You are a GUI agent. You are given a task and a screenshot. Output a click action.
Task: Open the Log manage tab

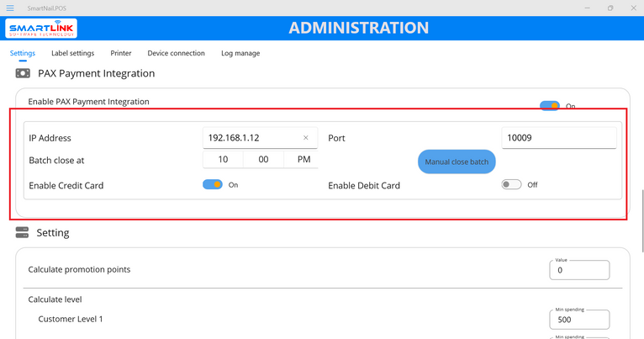pos(240,53)
